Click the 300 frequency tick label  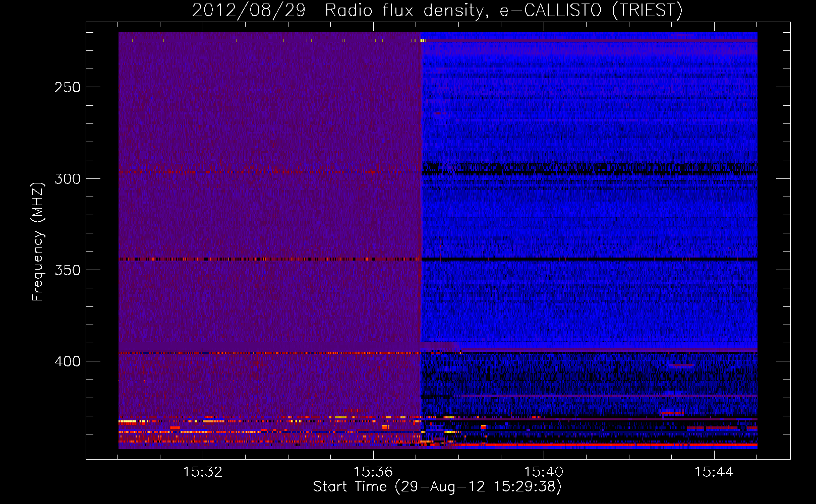68,179
